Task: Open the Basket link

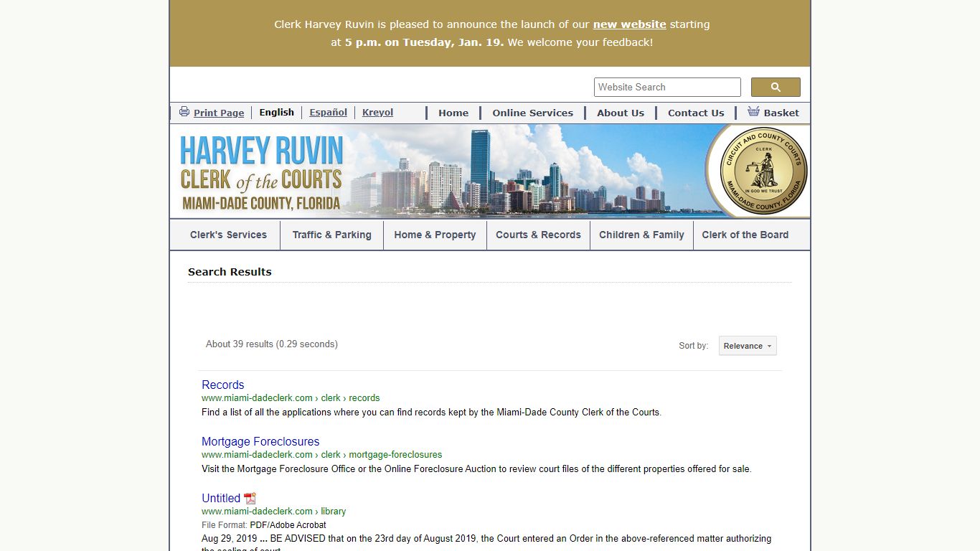Action: (x=781, y=113)
